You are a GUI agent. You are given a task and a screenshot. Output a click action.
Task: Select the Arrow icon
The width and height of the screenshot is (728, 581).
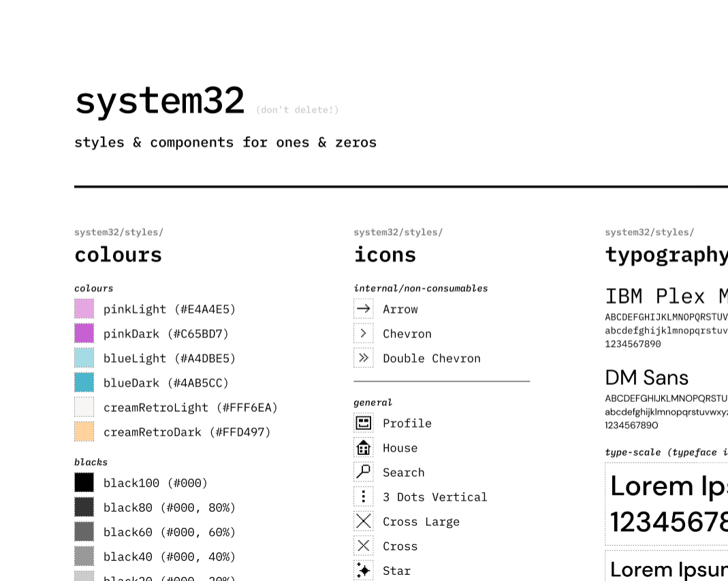point(364,309)
